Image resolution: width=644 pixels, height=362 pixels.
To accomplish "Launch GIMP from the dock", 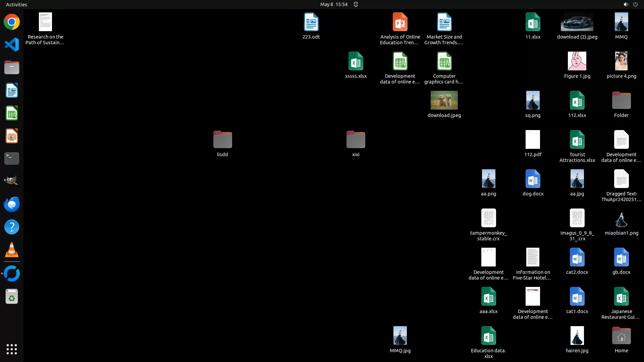I will (12, 181).
